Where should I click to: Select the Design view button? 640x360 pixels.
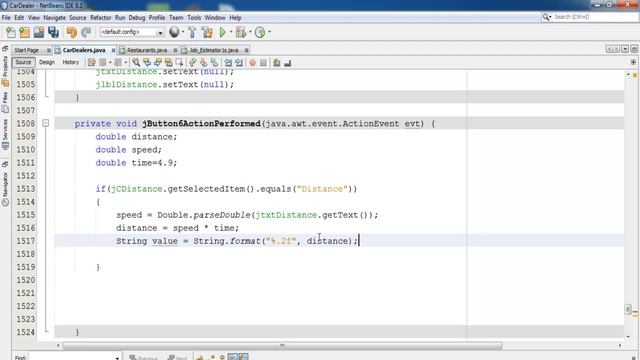(x=47, y=62)
